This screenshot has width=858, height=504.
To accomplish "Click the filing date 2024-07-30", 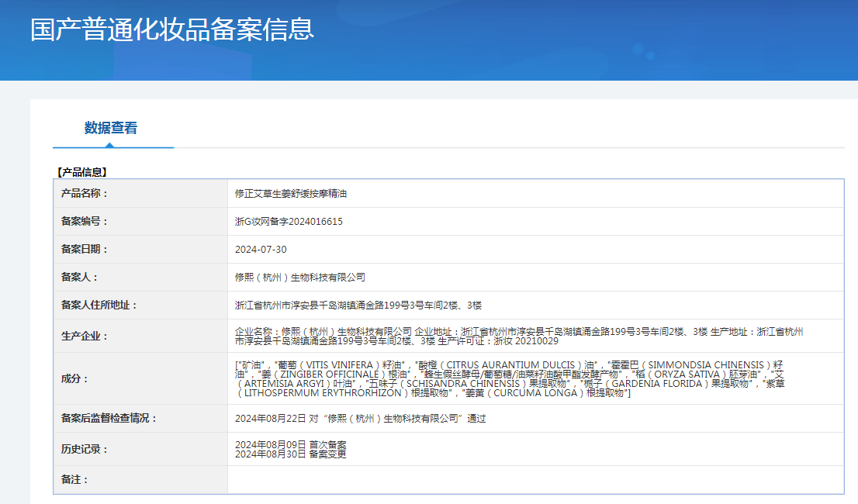I will tap(261, 250).
